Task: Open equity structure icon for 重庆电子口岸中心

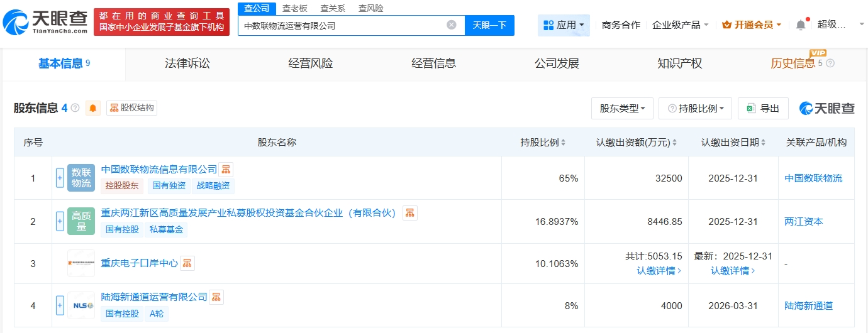Action: (x=187, y=263)
